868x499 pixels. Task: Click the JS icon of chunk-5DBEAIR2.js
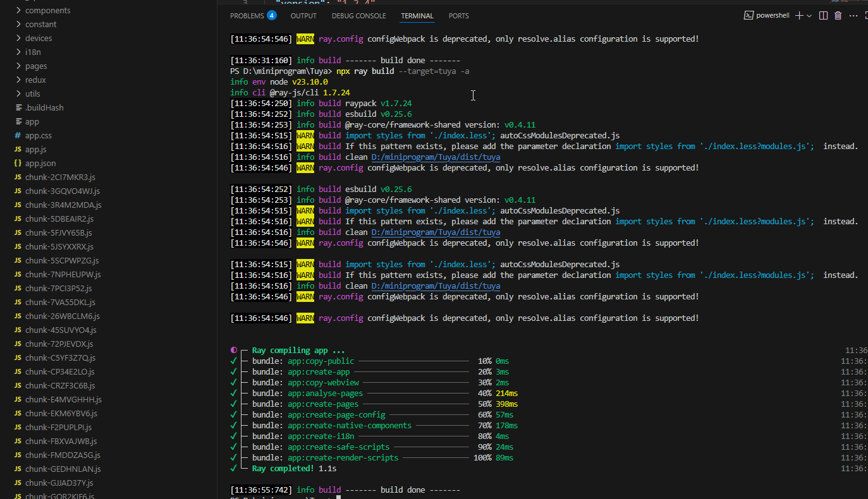pos(18,219)
